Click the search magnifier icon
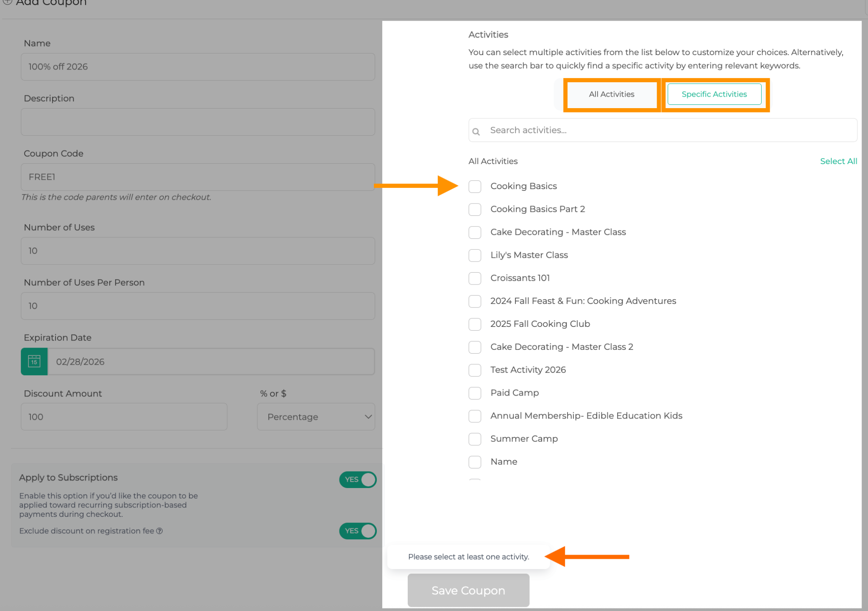The image size is (868, 611). pos(476,131)
